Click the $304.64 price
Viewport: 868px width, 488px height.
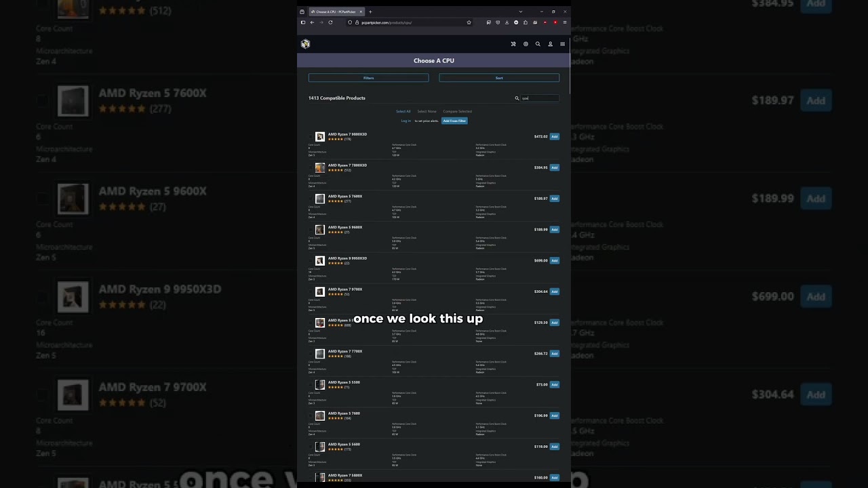pos(540,291)
